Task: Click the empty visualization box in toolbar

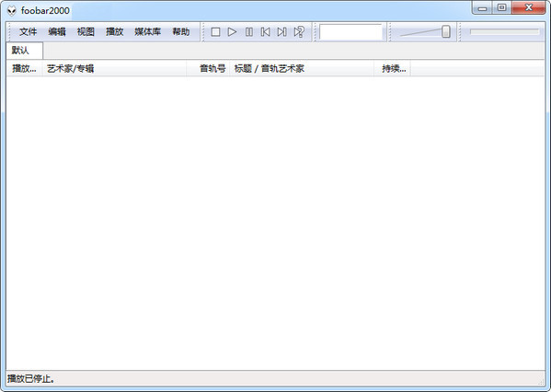Action: pos(350,32)
